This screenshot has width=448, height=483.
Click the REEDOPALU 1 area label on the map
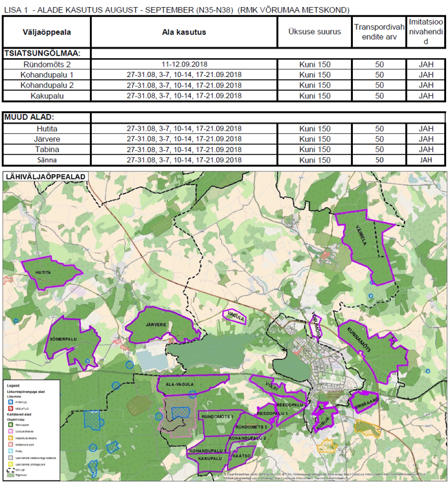[x=272, y=413]
